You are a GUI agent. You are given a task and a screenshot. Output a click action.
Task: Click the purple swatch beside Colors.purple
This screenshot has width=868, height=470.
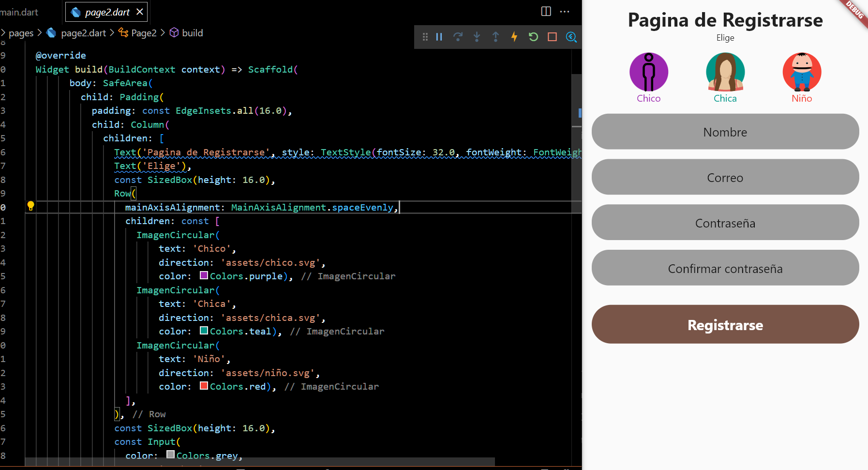click(x=204, y=275)
